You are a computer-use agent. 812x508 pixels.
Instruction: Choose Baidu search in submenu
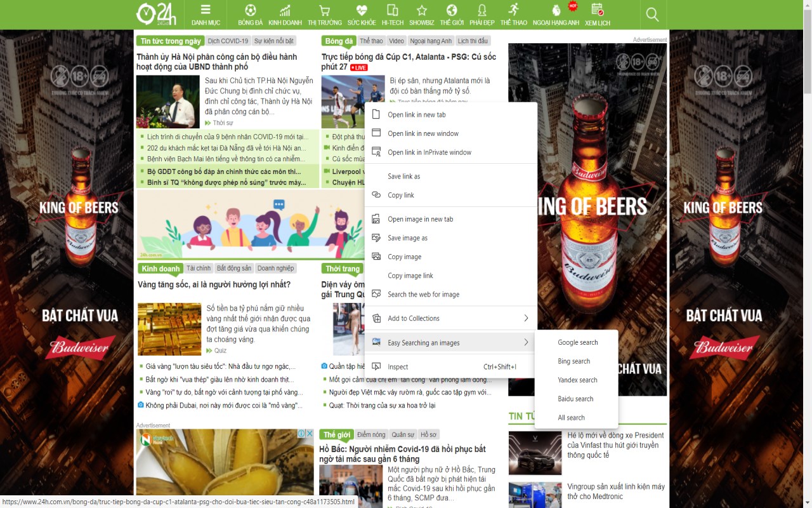click(577, 399)
